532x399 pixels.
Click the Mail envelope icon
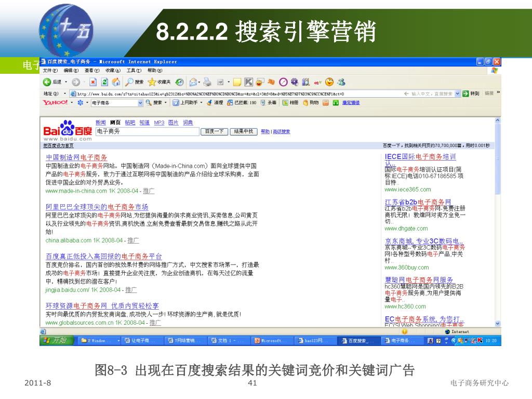point(193,82)
